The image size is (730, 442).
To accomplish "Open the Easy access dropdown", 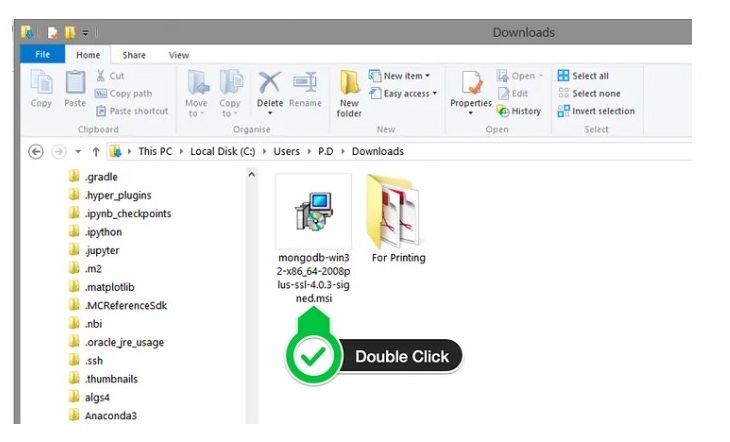I will tap(403, 93).
